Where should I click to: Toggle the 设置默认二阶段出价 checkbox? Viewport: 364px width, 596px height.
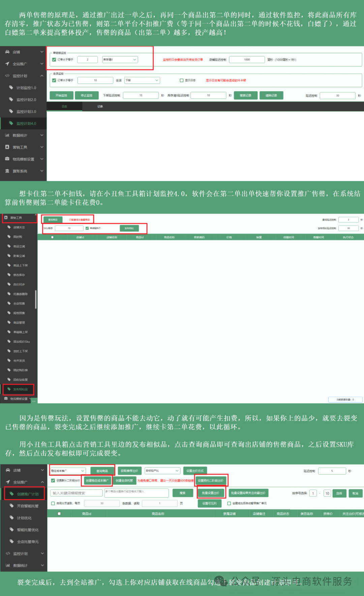click(53, 480)
